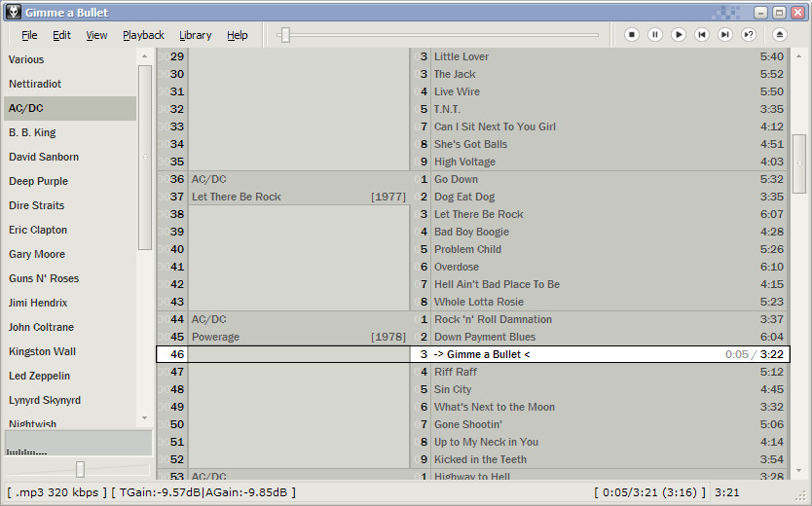Image resolution: width=812 pixels, height=506 pixels.
Task: Select David Sanborn artist
Action: pyautogui.click(x=70, y=157)
